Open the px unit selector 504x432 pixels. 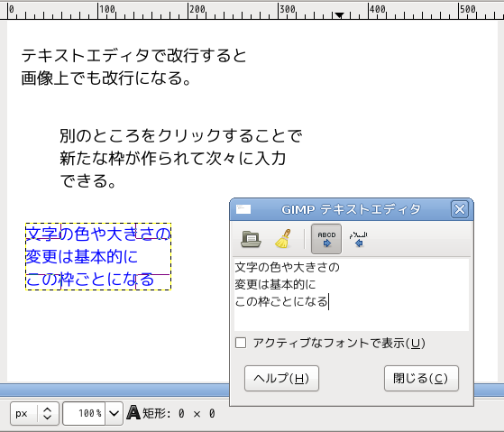click(34, 413)
